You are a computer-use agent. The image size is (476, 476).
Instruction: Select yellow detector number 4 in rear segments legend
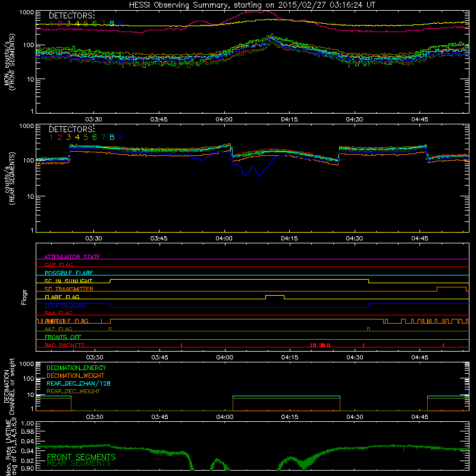(x=77, y=137)
